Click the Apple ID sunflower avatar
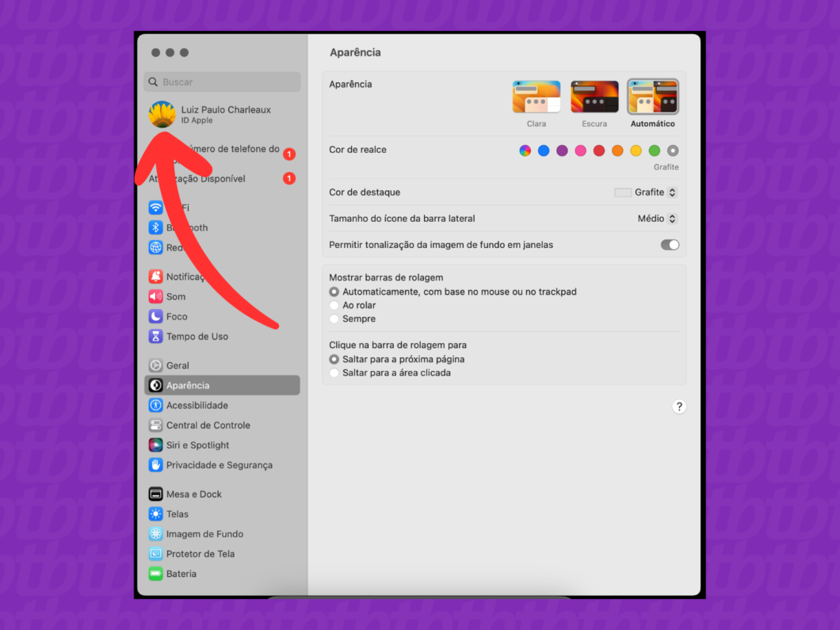Viewport: 840px width, 630px height. point(162,114)
